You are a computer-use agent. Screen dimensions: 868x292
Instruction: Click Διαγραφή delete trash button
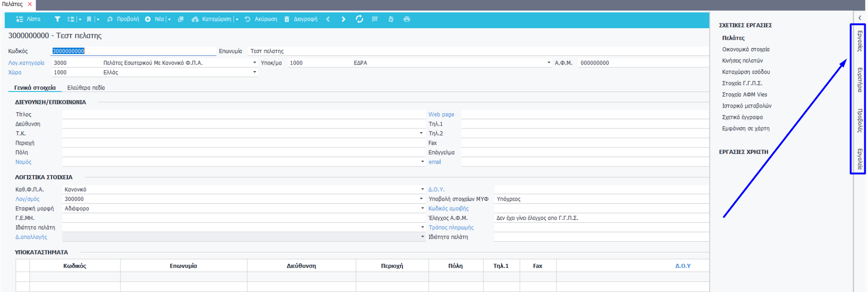(x=301, y=19)
